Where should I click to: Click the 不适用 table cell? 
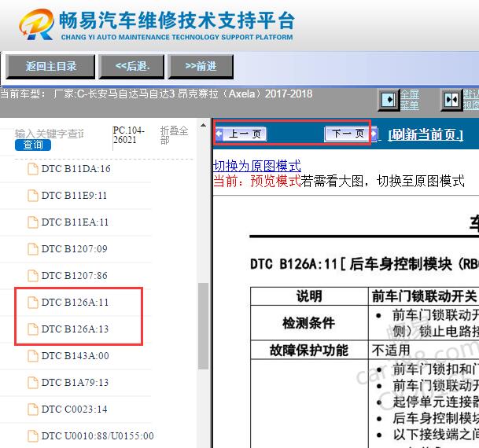[424, 350]
